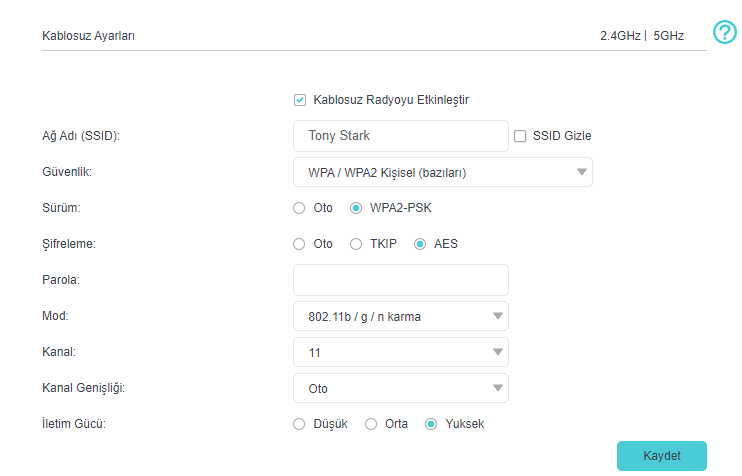Screen dimensions: 742x476
Task: Enable the SSID Gizle checkbox
Action: [519, 136]
